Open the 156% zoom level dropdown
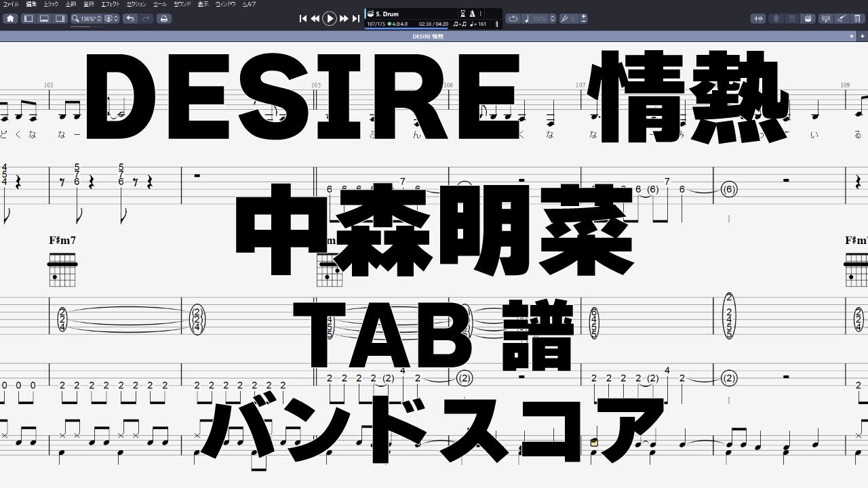This screenshot has width=868, height=488. click(x=91, y=18)
